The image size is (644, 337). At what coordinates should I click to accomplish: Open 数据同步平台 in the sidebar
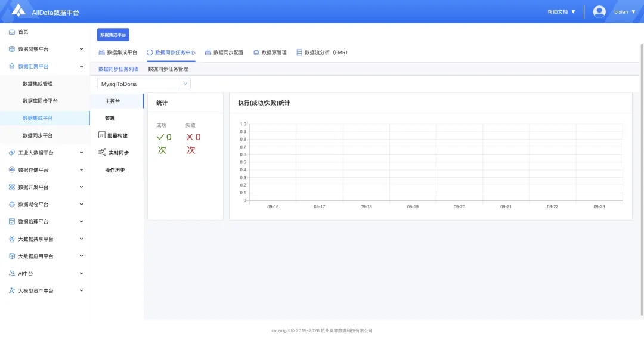[x=38, y=135]
